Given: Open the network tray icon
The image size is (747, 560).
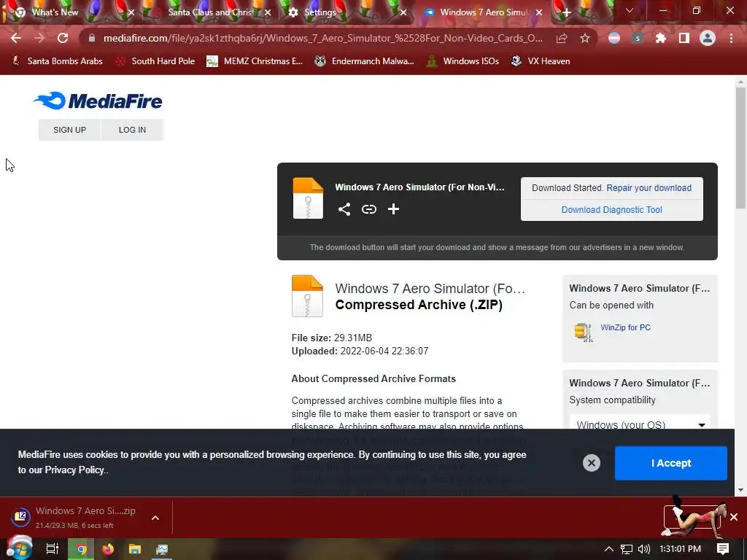Looking at the screenshot, I should (627, 549).
